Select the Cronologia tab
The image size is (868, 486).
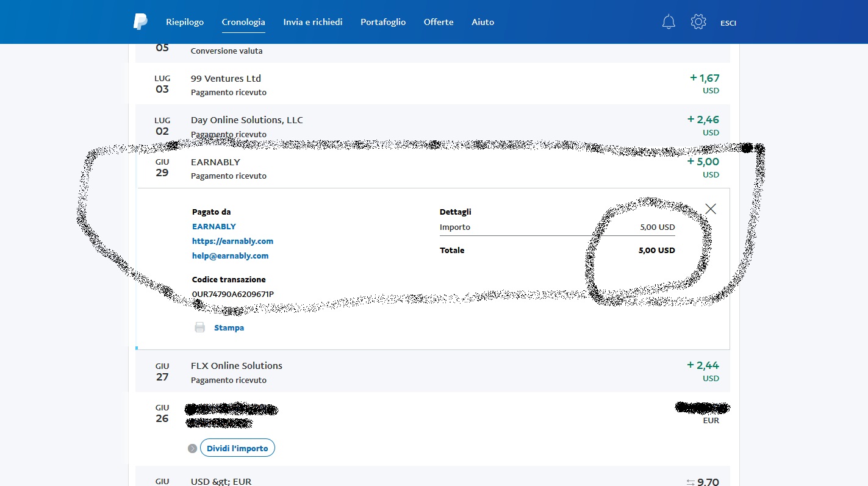click(243, 22)
